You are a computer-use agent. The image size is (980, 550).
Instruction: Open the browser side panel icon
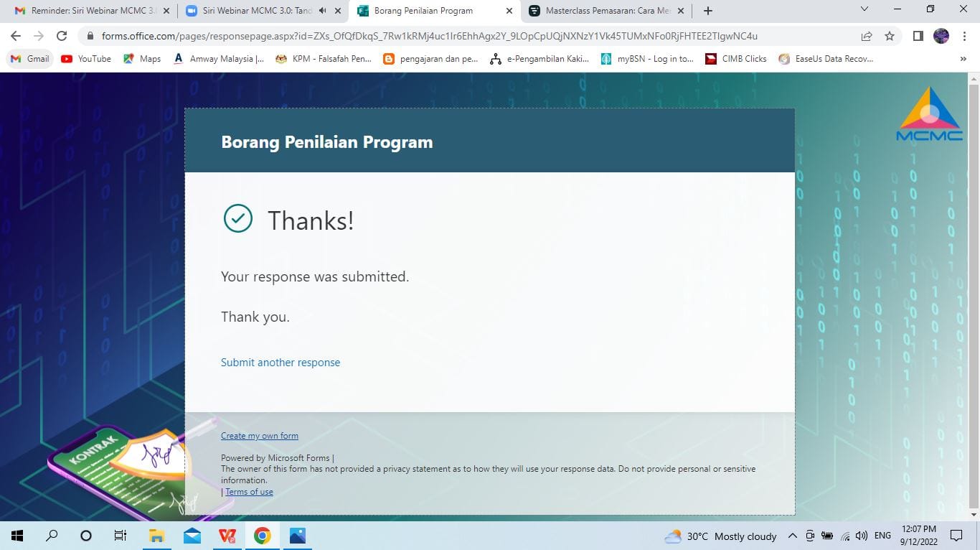point(918,36)
